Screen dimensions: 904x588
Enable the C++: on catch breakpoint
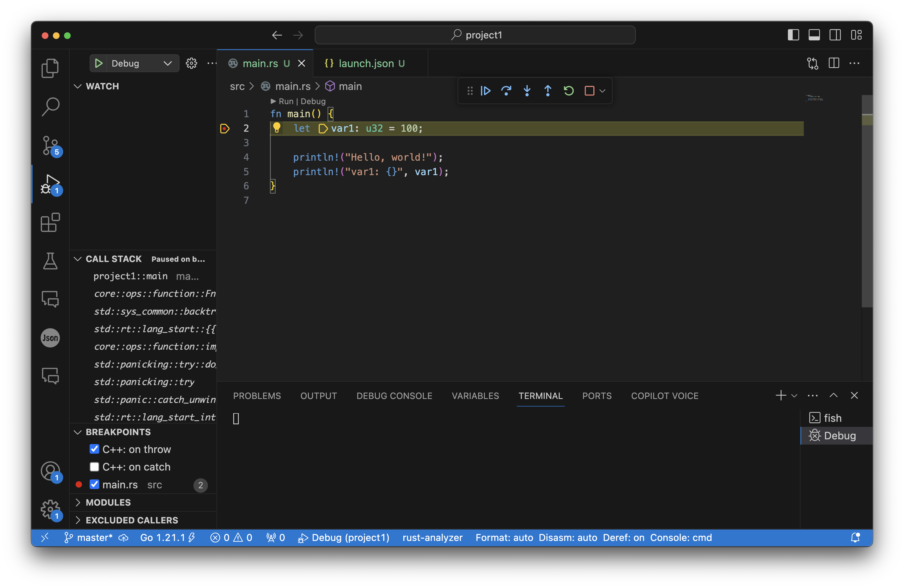tap(94, 466)
